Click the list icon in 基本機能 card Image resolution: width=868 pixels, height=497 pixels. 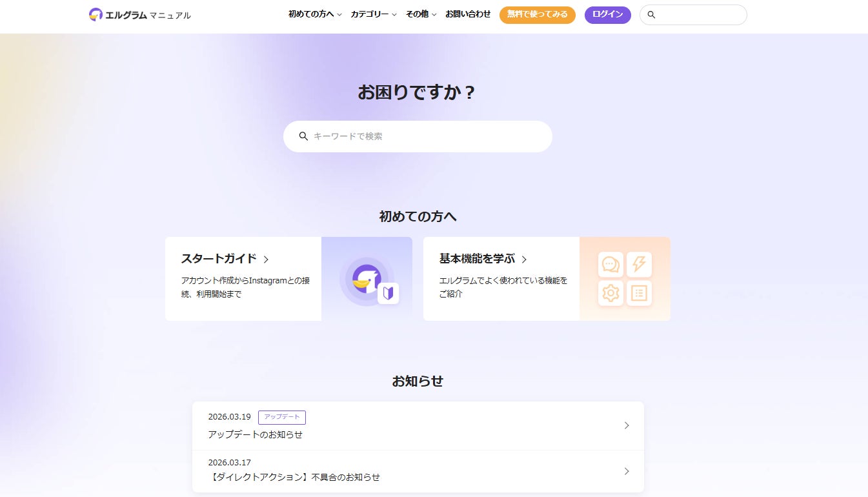639,293
